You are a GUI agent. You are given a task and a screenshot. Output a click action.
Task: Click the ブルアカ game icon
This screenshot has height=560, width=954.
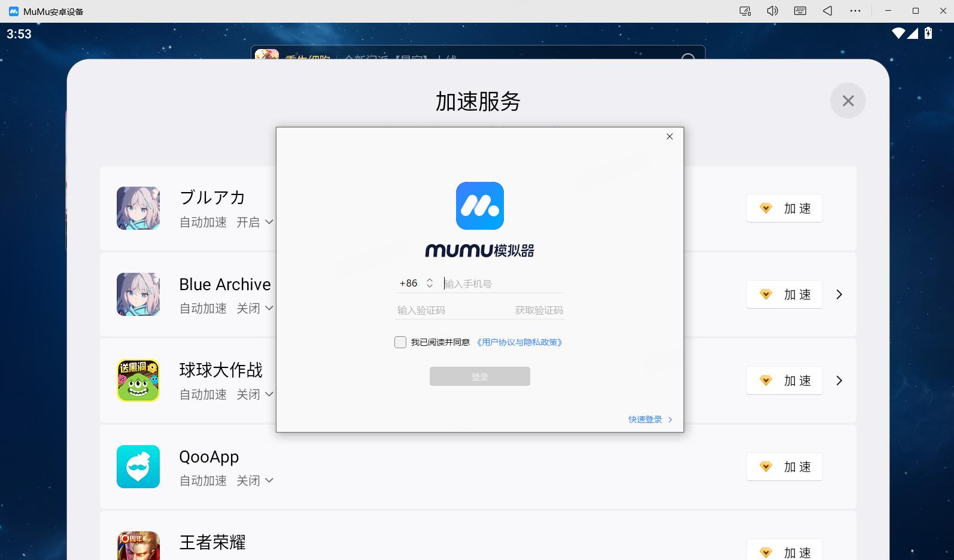138,208
